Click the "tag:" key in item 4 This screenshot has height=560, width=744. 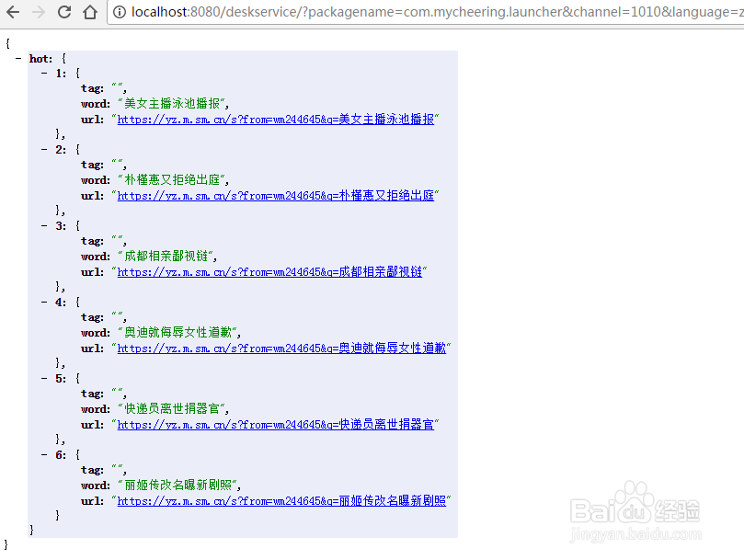click(x=92, y=317)
